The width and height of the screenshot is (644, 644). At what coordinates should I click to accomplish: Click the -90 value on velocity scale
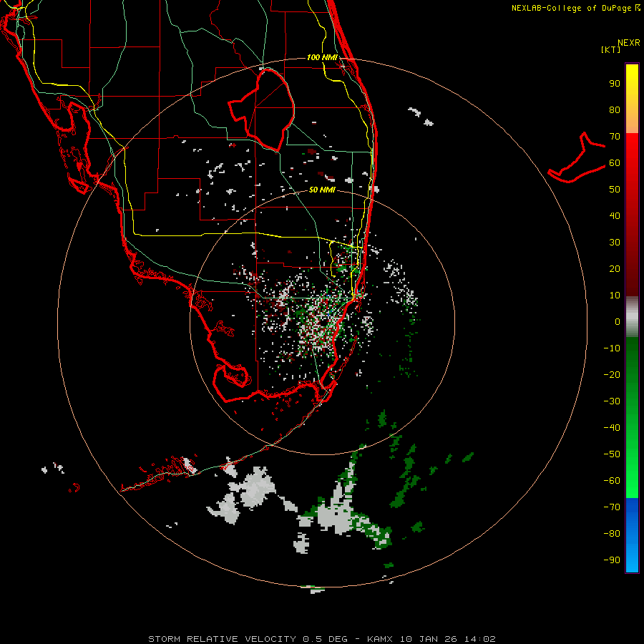(x=612, y=560)
